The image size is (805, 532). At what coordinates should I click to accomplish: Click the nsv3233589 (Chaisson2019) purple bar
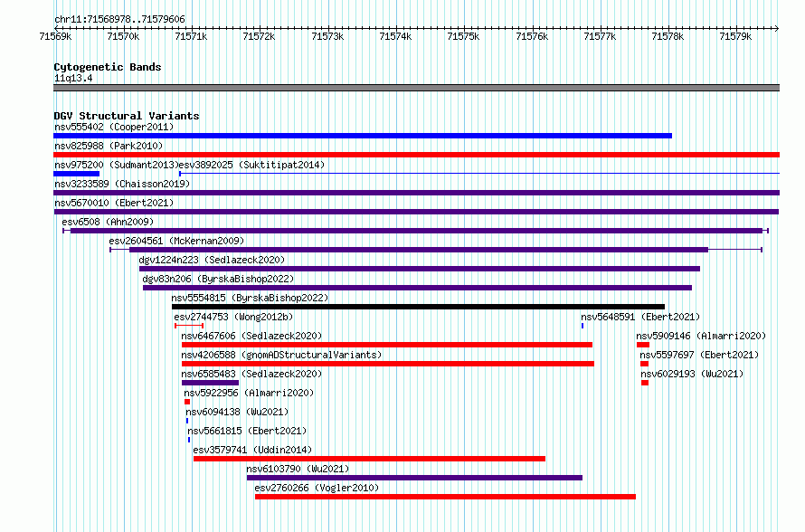(416, 193)
